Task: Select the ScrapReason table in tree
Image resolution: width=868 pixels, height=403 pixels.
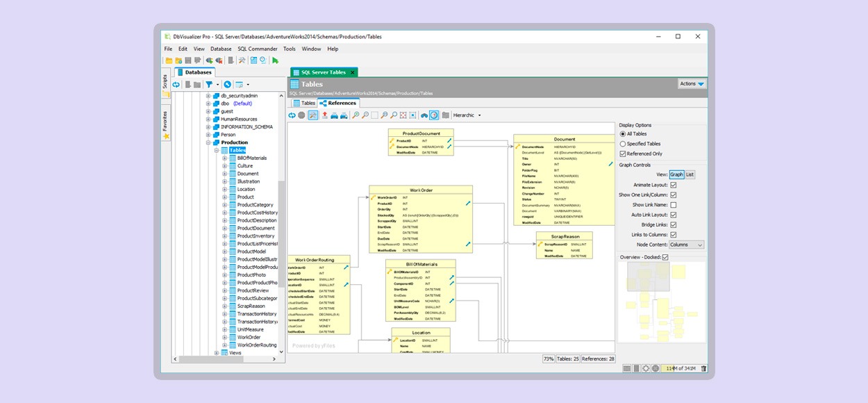Action: point(251,306)
